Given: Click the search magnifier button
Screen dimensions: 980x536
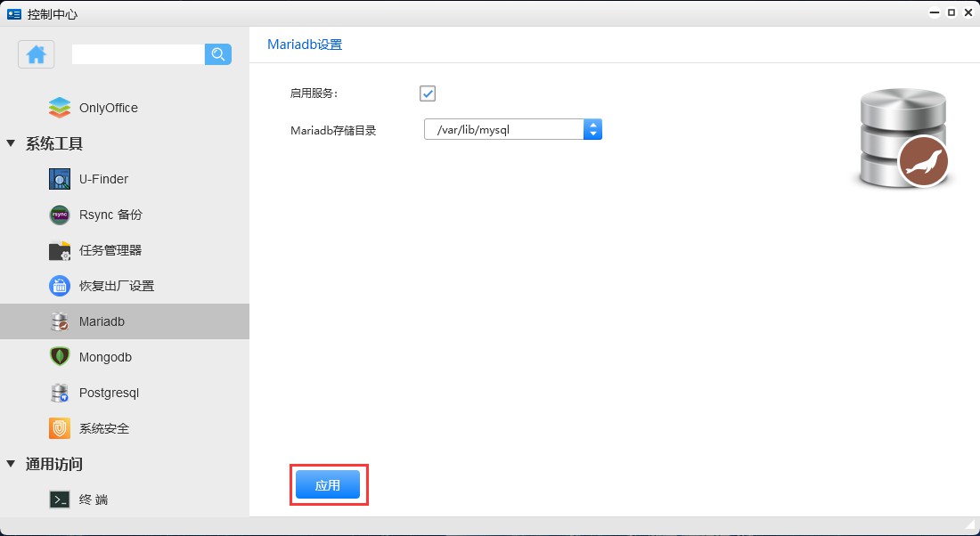Looking at the screenshot, I should (218, 54).
